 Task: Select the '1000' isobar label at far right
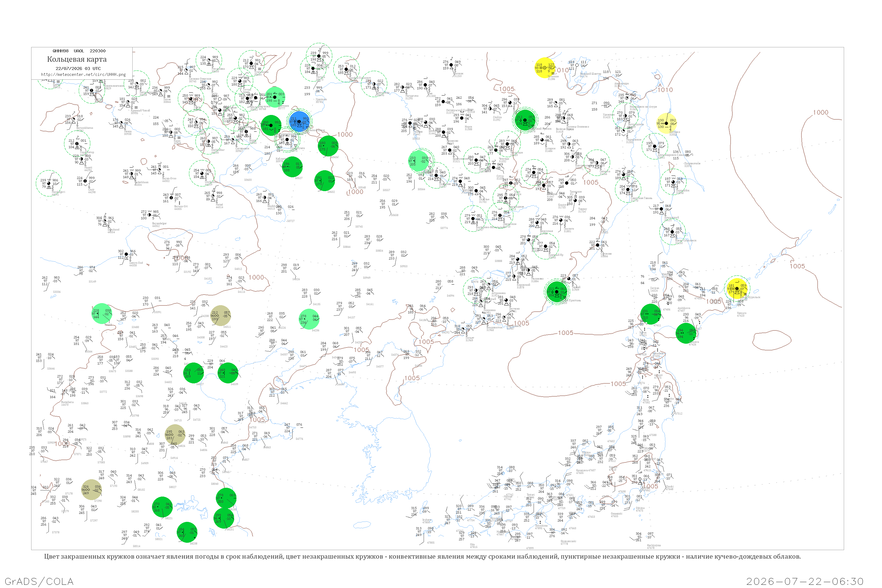click(x=821, y=113)
